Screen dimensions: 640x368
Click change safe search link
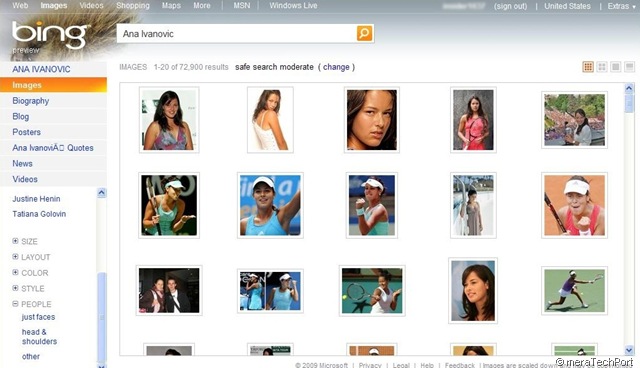point(336,67)
